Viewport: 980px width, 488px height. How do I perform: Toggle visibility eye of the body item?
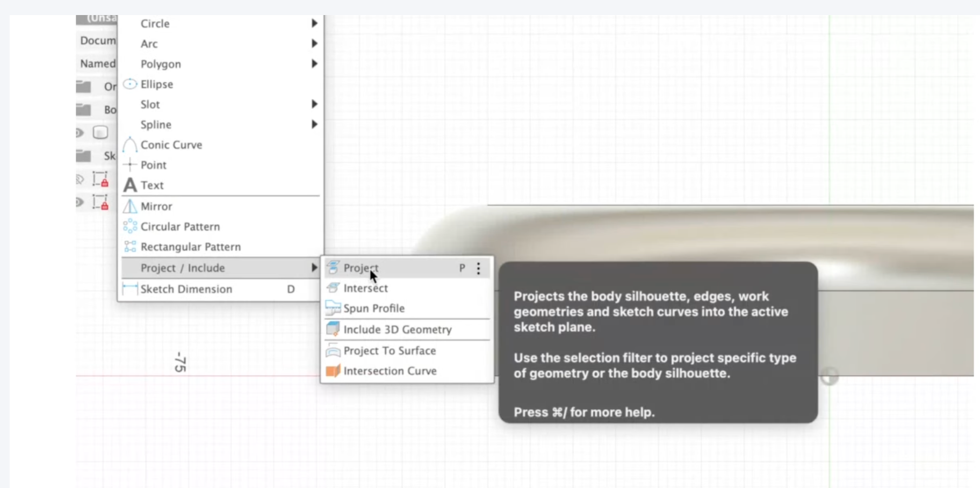click(80, 133)
